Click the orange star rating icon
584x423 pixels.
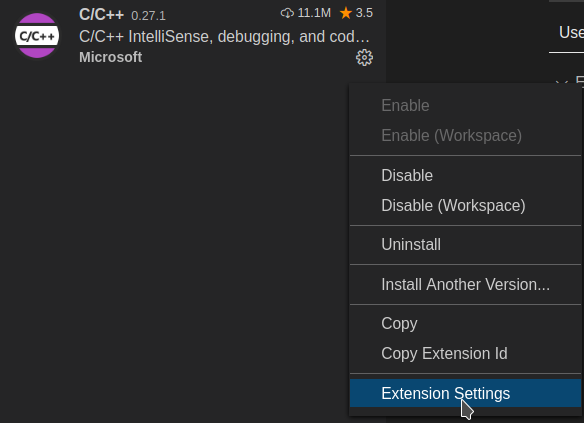346,13
